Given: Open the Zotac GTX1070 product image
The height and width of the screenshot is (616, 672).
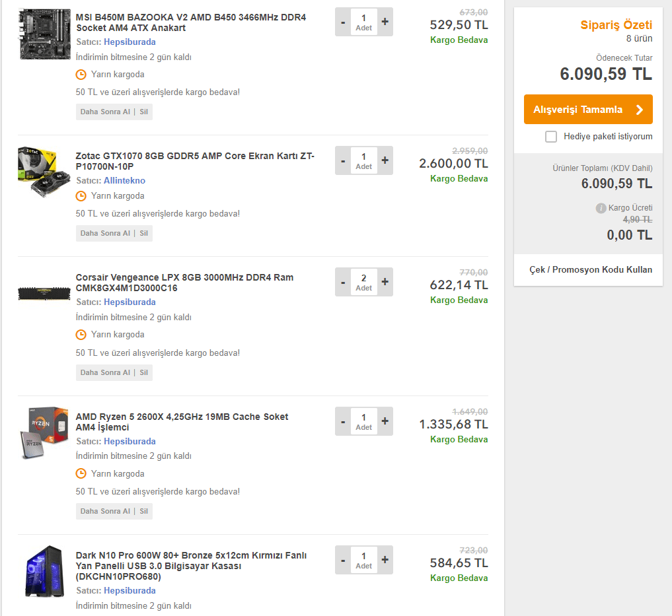Looking at the screenshot, I should 45,173.
